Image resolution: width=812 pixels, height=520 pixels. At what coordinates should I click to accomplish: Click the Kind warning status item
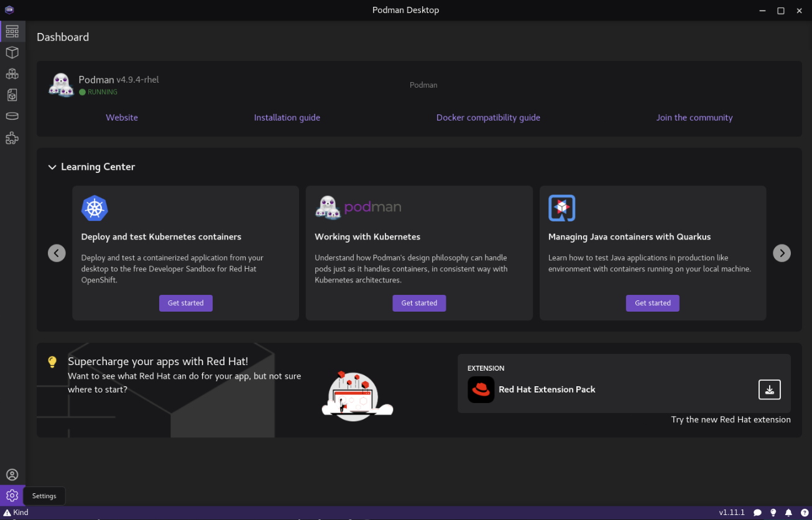[16, 513]
